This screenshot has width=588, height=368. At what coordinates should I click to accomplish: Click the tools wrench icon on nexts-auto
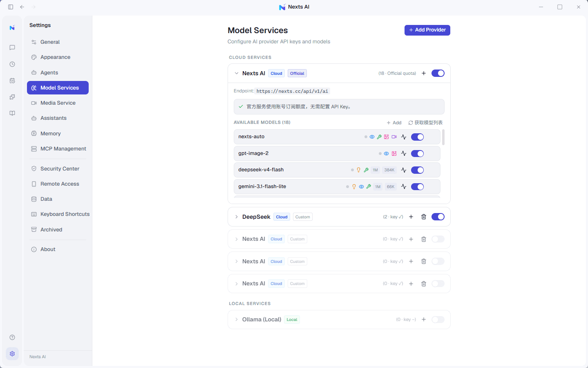pos(379,137)
